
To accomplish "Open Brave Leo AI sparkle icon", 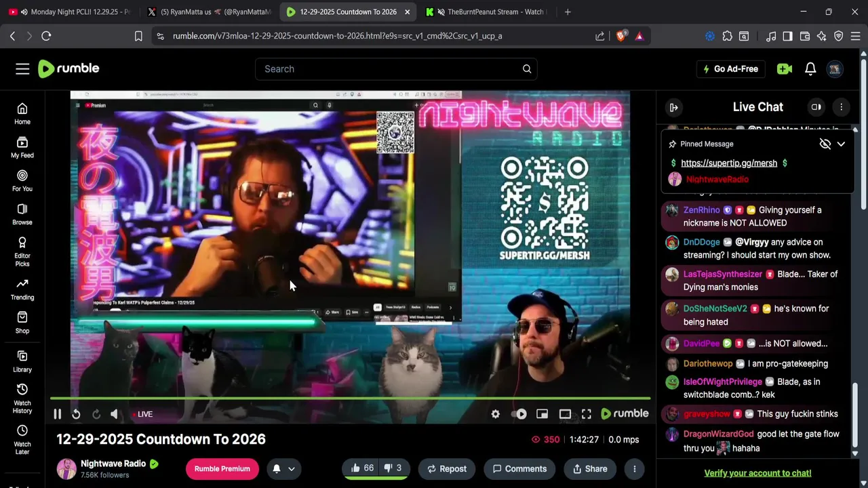I will coord(822,37).
